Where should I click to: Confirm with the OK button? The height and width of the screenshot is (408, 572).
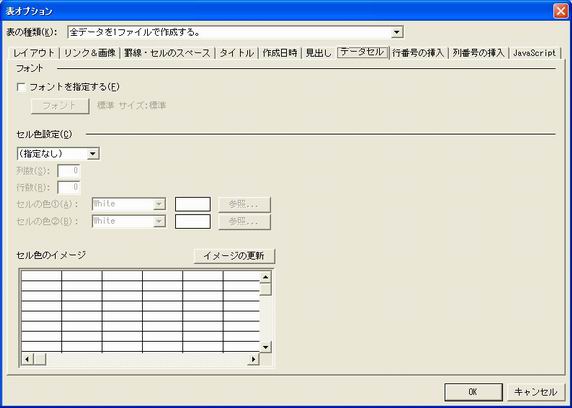point(473,392)
